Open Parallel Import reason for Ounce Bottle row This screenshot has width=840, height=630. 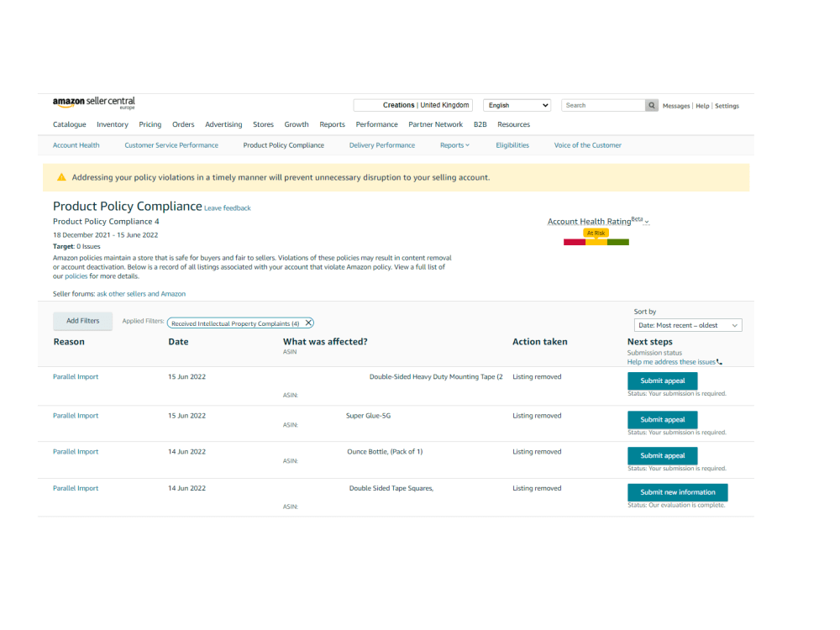(76, 452)
